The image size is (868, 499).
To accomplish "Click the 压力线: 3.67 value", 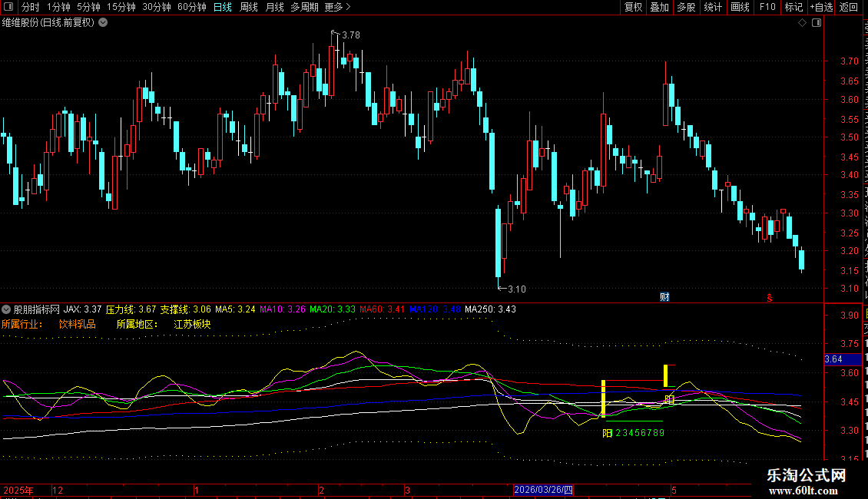I will 131,309.
